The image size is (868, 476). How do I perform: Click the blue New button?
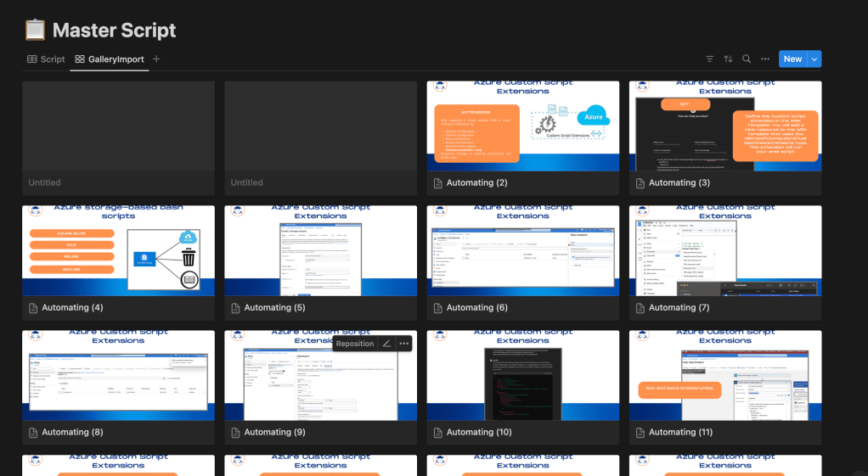tap(792, 59)
